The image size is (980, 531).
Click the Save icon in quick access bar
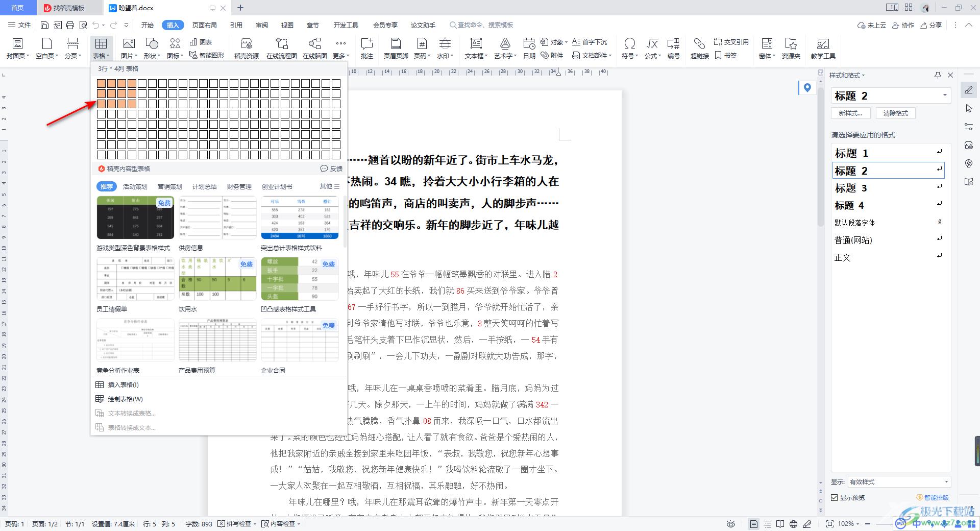[x=44, y=25]
